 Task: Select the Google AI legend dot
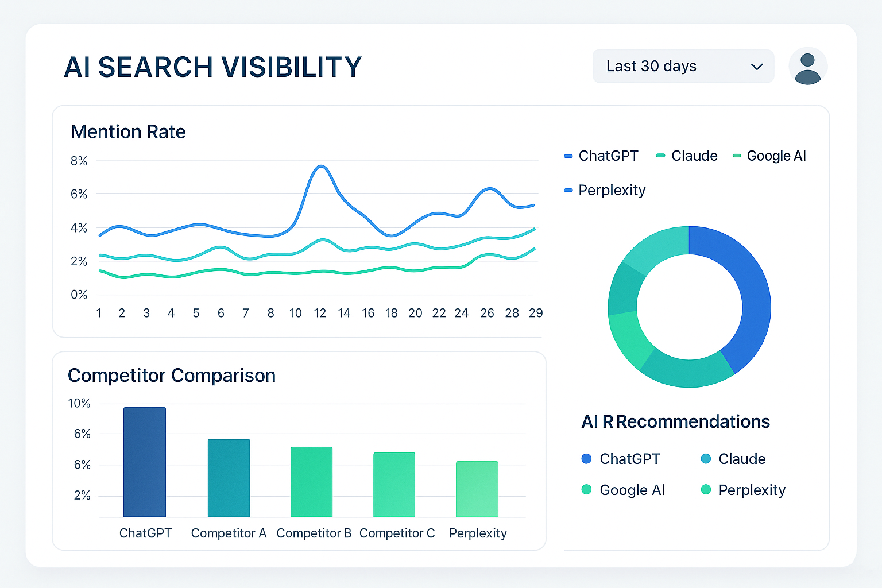click(586, 489)
